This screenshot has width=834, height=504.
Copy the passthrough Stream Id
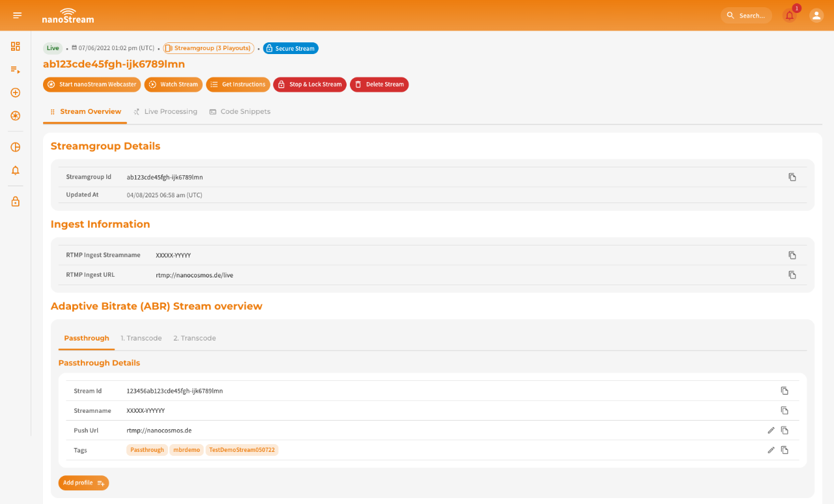784,391
